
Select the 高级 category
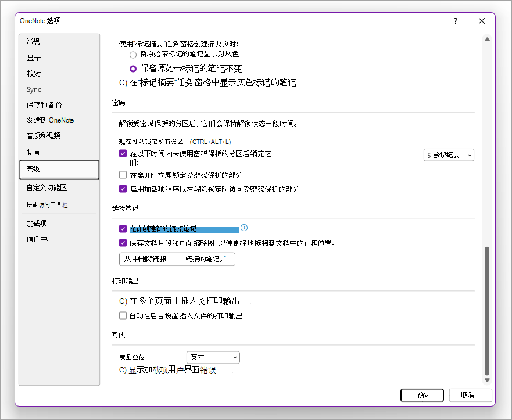tap(59, 170)
